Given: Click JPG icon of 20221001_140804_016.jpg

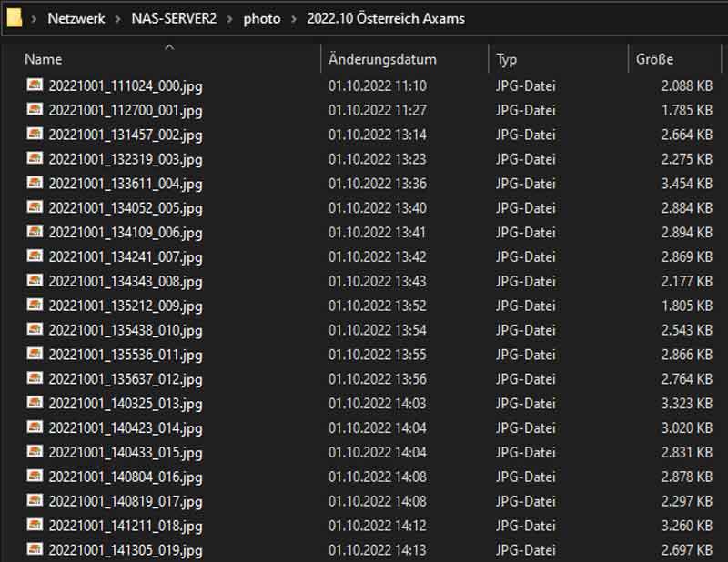Looking at the screenshot, I should click(x=35, y=476).
